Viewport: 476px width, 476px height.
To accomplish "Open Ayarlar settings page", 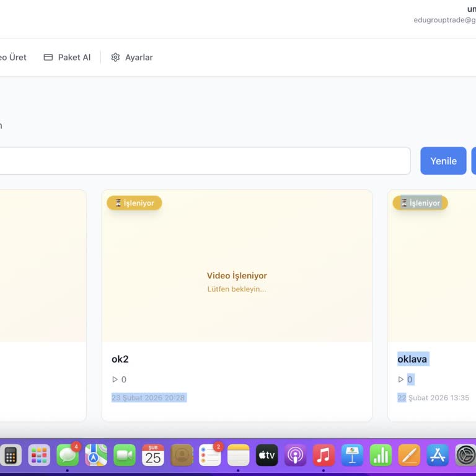I will 132,57.
